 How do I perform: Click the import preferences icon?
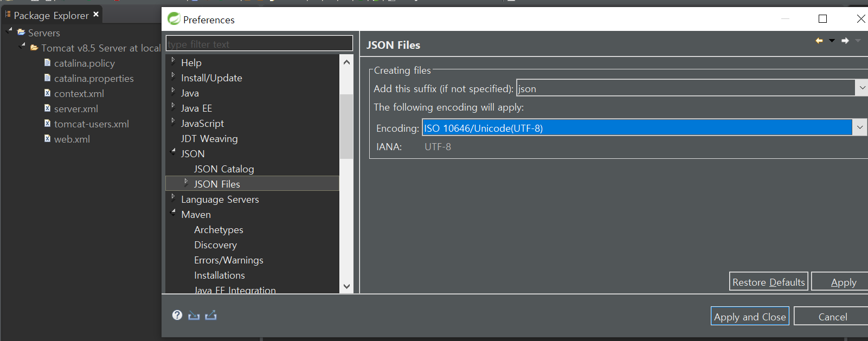point(194,315)
